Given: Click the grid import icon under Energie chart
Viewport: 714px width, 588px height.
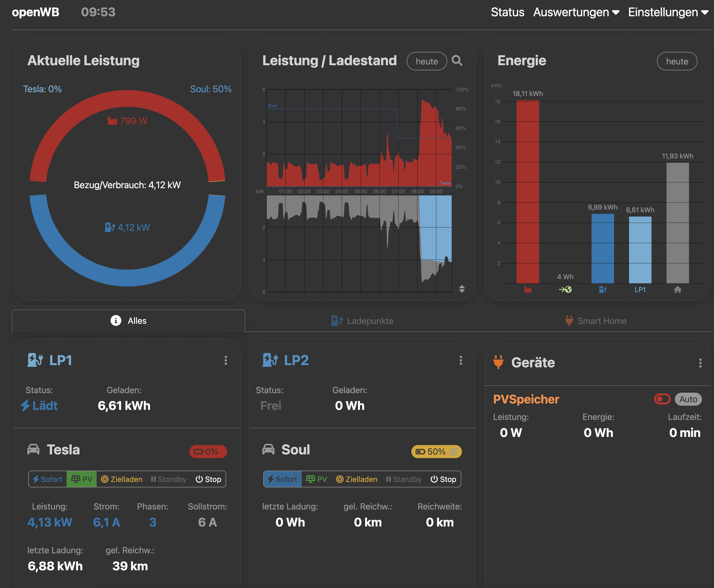Looking at the screenshot, I should 527,290.
